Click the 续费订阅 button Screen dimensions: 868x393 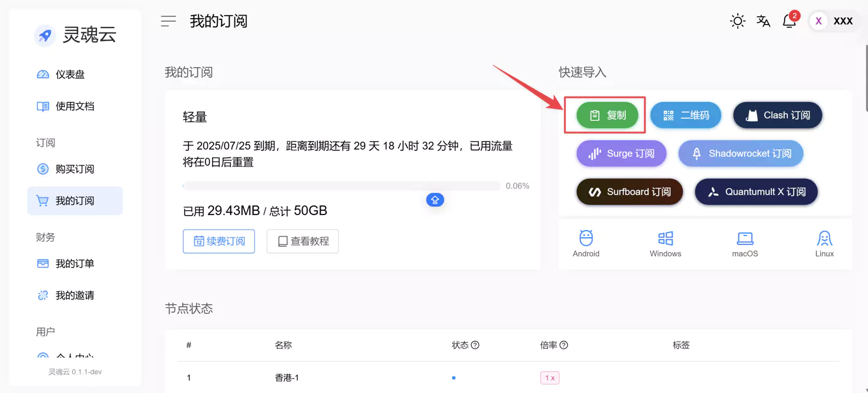point(219,241)
